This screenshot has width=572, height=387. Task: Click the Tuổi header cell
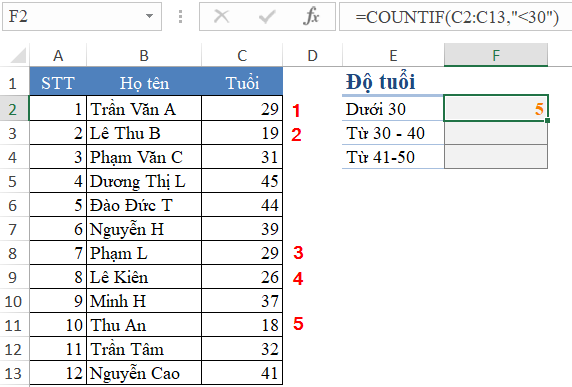click(242, 82)
